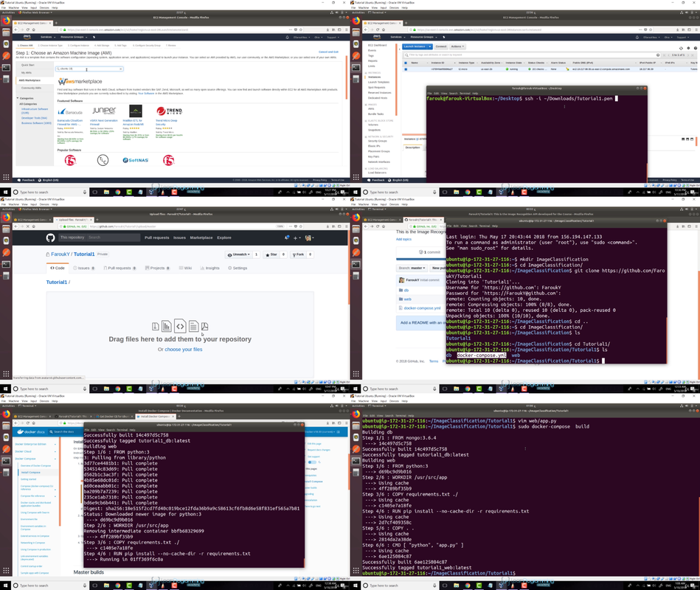Open the EC2 Actions dropdown
700x590 pixels.
[457, 46]
